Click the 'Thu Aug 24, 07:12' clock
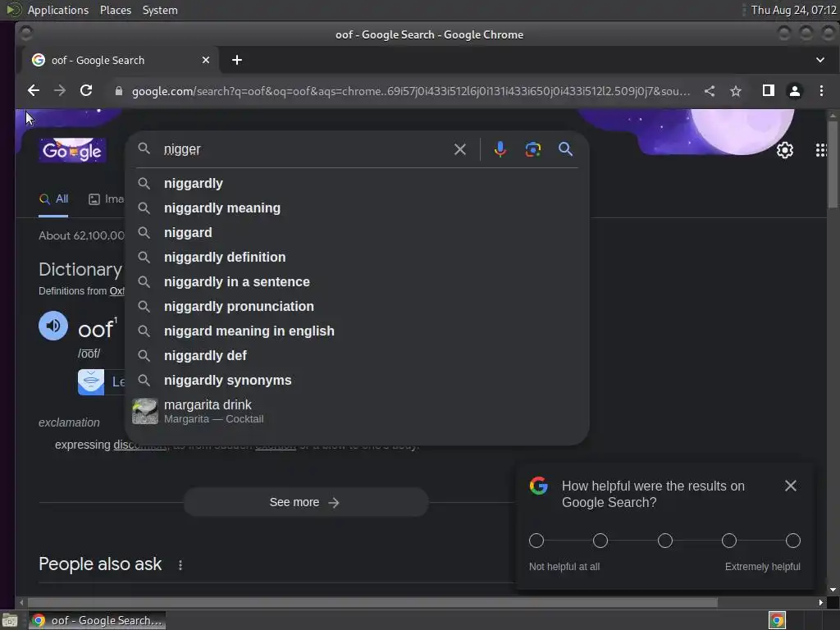The width and height of the screenshot is (840, 630). (x=793, y=10)
